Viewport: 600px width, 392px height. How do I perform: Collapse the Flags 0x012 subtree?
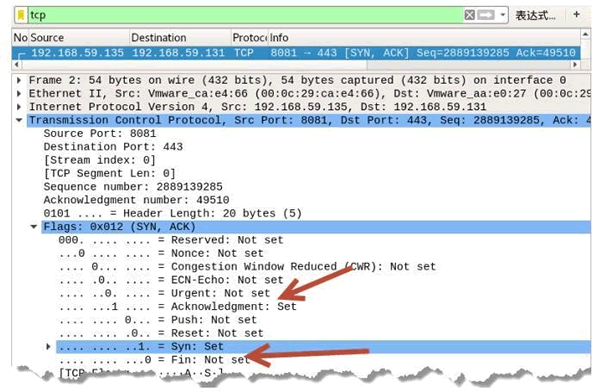click(x=34, y=227)
